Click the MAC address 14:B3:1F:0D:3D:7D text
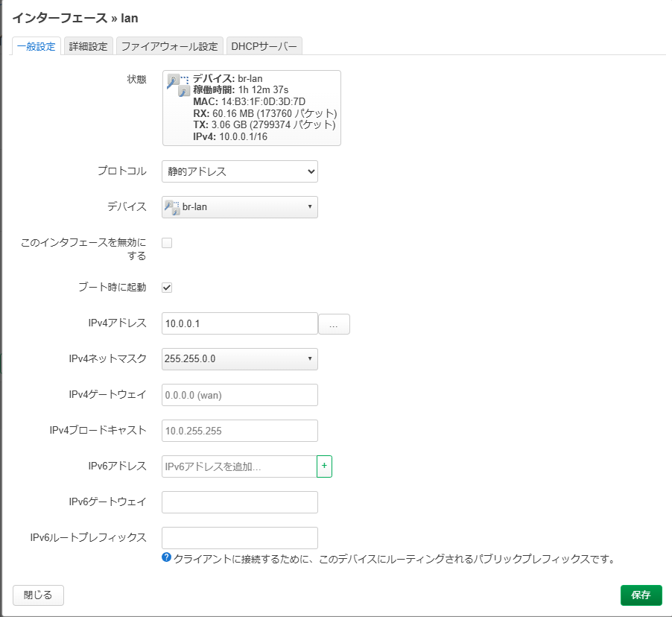The width and height of the screenshot is (672, 617). [x=249, y=101]
